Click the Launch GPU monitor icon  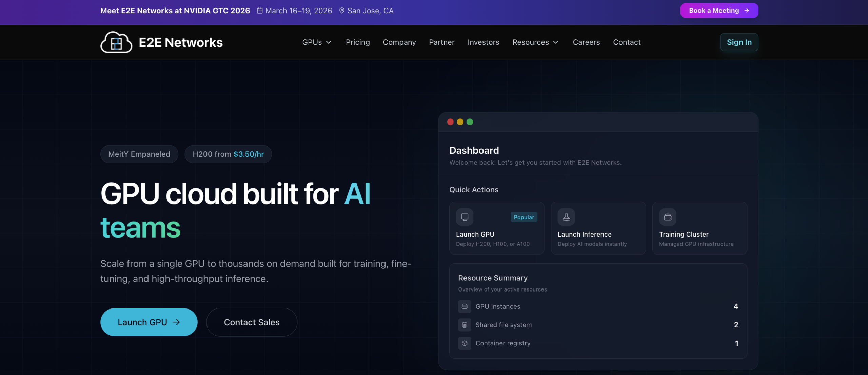[465, 217]
